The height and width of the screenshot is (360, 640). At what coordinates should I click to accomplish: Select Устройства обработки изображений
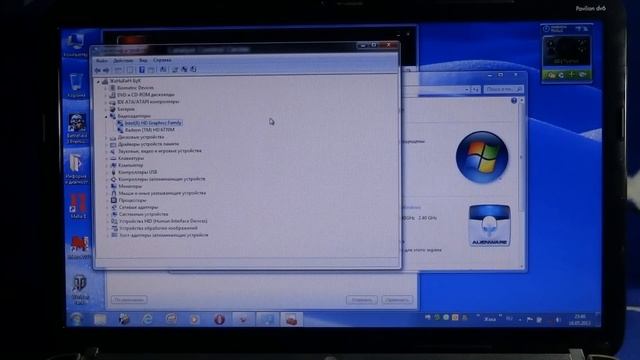coord(158,229)
